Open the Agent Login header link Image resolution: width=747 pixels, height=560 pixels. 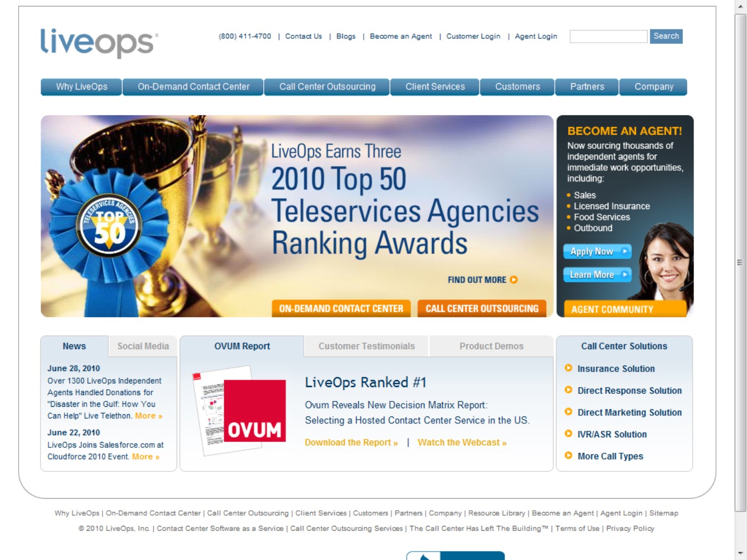pos(536,36)
